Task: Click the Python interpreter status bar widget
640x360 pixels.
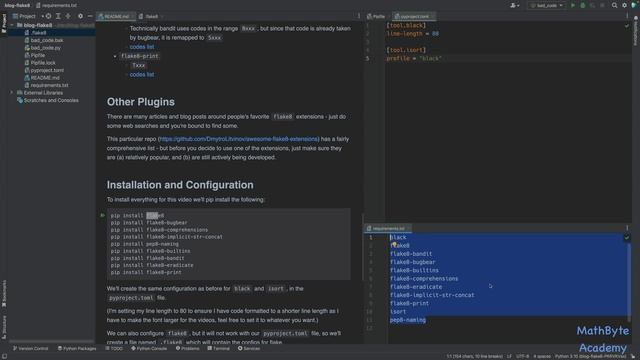Action: (x=590, y=356)
